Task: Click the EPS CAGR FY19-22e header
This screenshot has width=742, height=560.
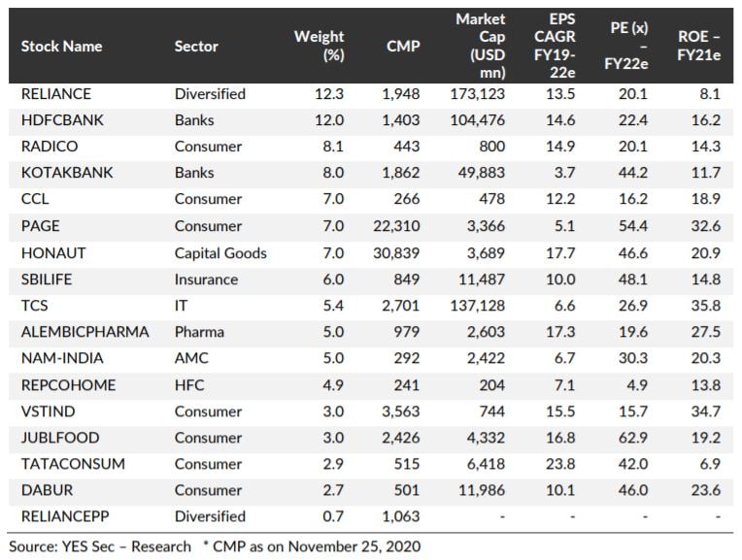Action: point(560,46)
